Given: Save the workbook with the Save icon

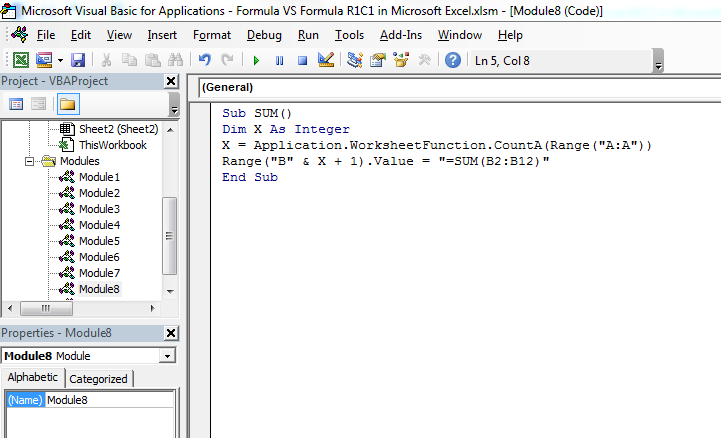Looking at the screenshot, I should point(78,60).
